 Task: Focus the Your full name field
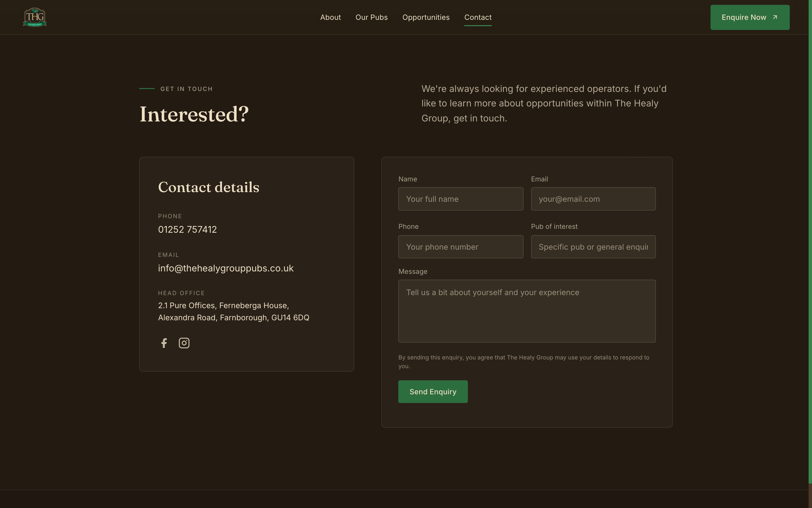(x=461, y=199)
